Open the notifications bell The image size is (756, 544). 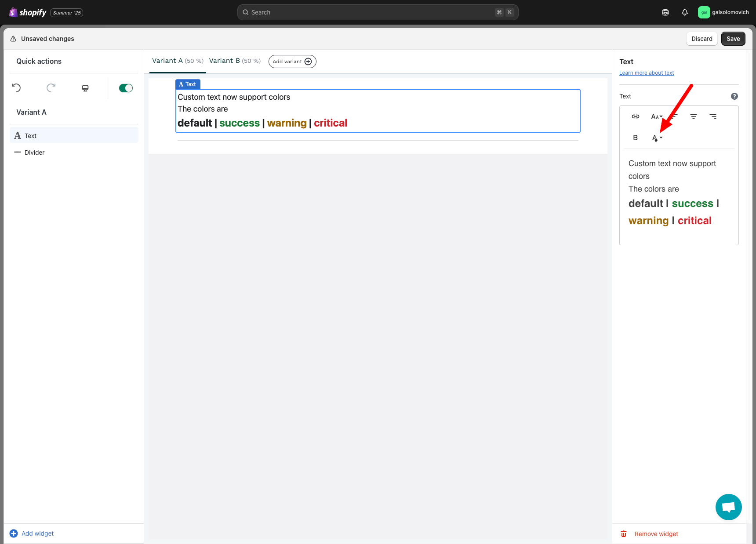point(684,12)
